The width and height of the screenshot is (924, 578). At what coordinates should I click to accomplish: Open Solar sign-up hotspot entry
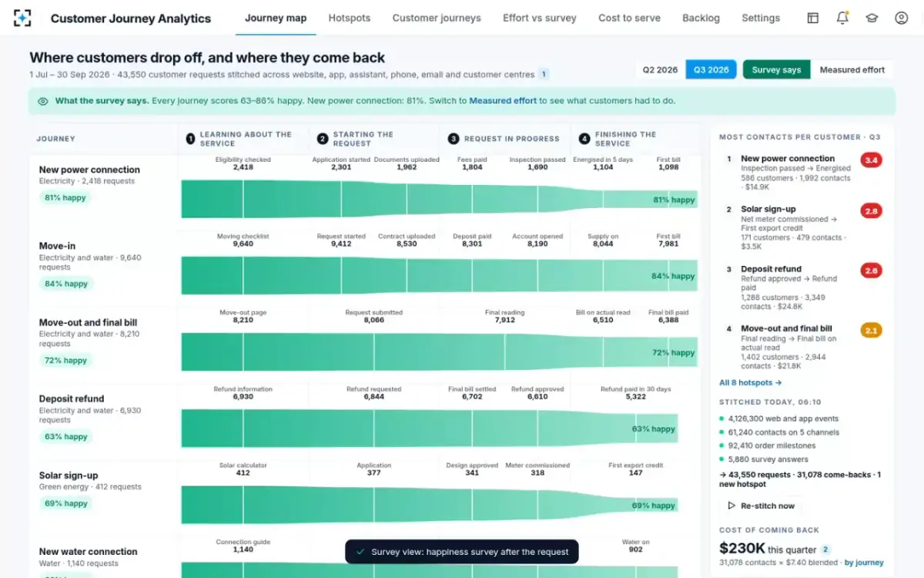tap(801, 228)
